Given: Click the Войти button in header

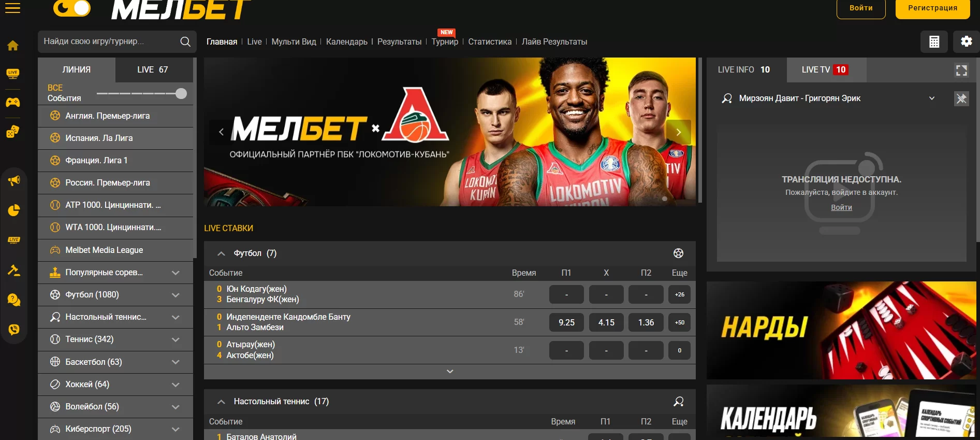Looking at the screenshot, I should (861, 8).
